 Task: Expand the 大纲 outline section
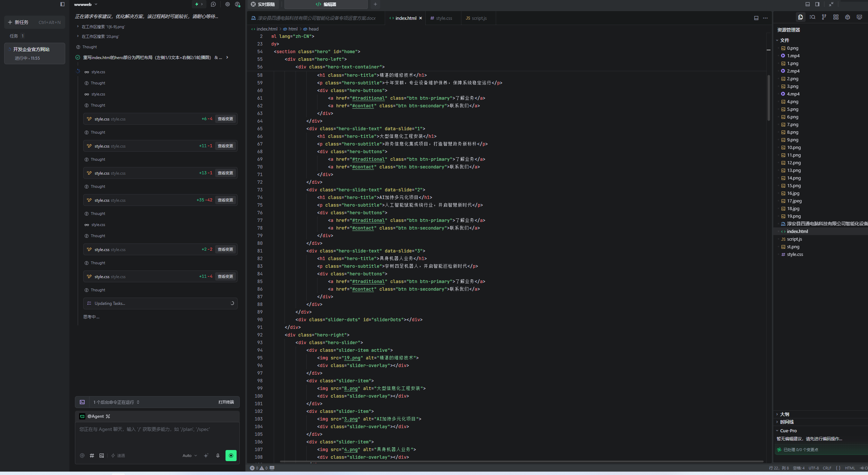[x=783, y=414]
